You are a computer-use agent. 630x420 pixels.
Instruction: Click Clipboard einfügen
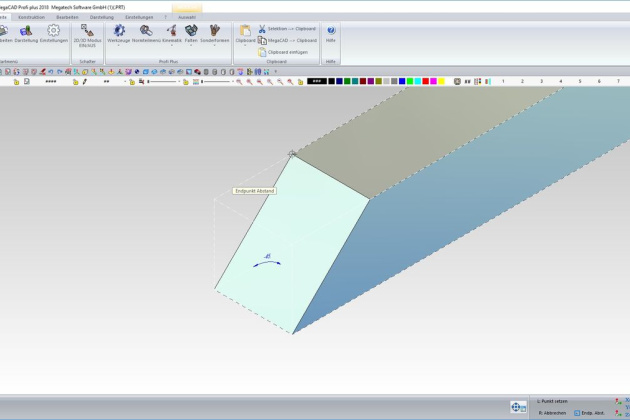point(287,51)
